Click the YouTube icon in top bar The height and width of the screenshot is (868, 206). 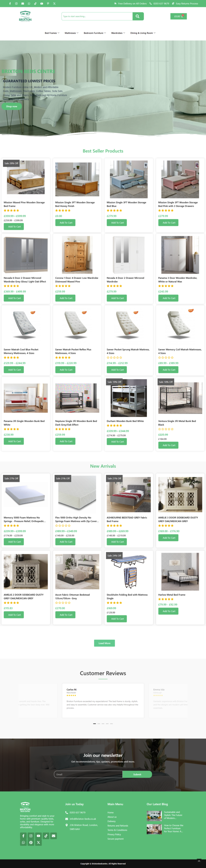point(42,3)
